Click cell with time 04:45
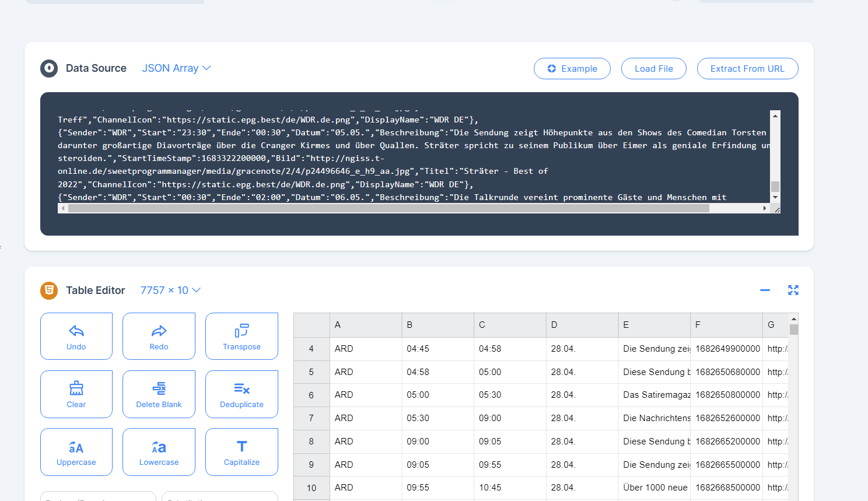The height and width of the screenshot is (501, 868). pos(438,349)
